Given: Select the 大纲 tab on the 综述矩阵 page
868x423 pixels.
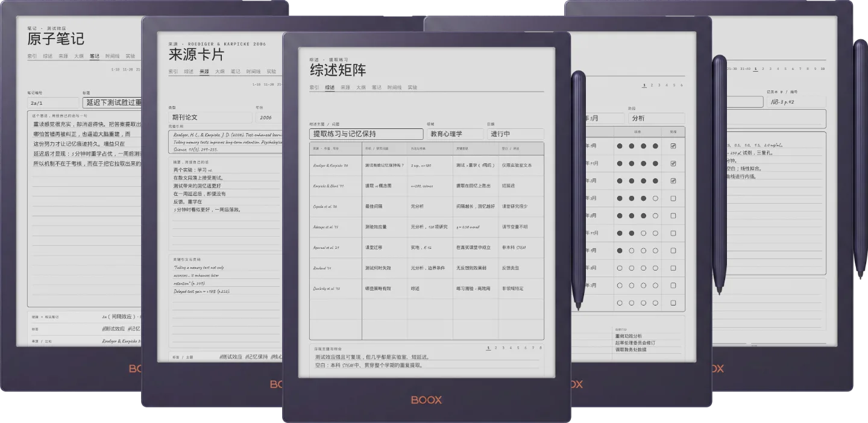Looking at the screenshot, I should coord(360,87).
